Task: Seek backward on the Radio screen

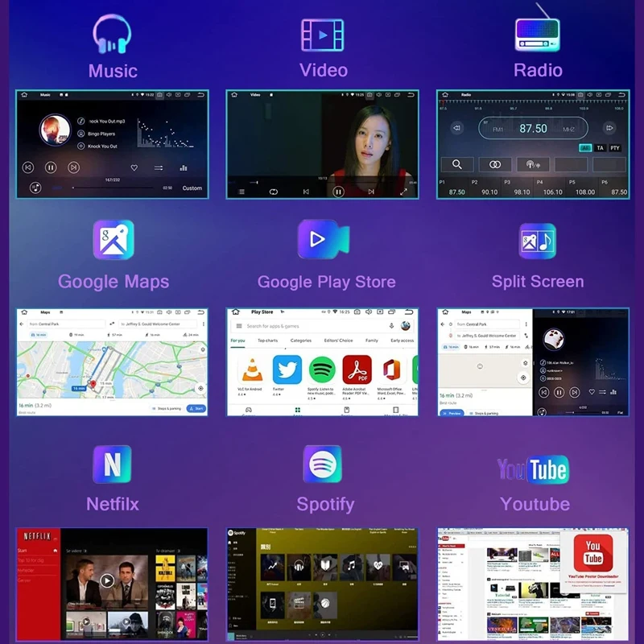Action: click(x=456, y=128)
